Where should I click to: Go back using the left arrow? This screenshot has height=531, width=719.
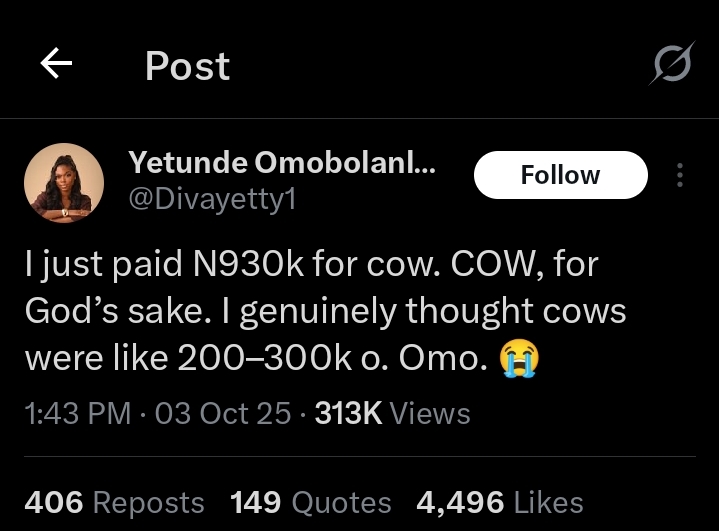(56, 65)
